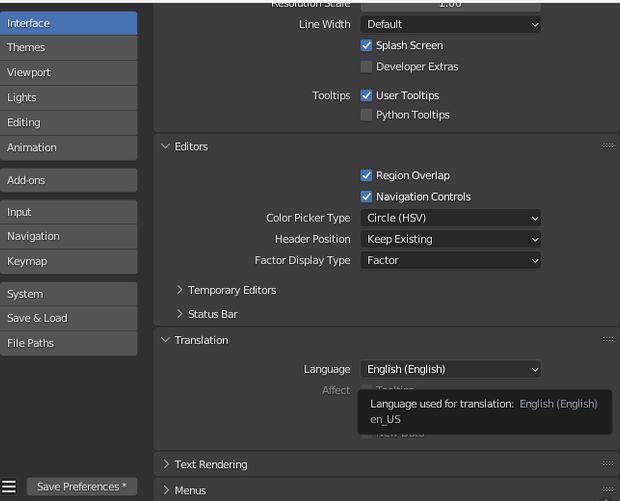Open the Line Width dropdown
The height and width of the screenshot is (501, 620).
450,24
